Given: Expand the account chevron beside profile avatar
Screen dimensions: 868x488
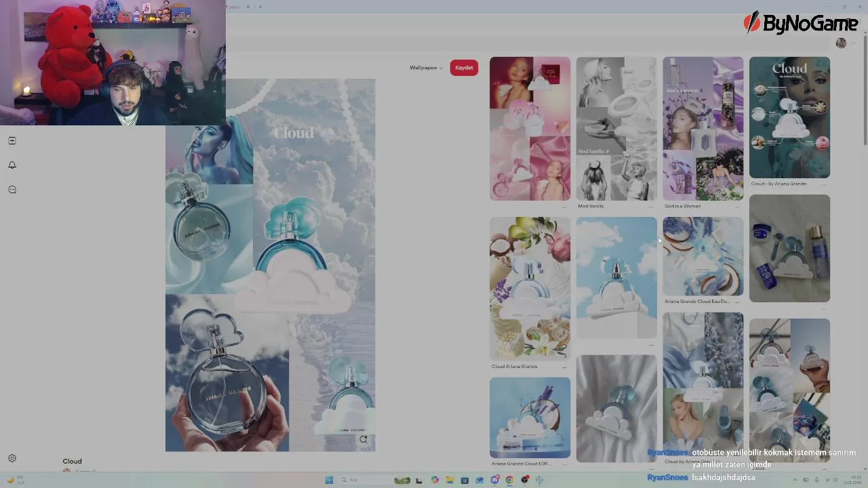Looking at the screenshot, I should [853, 43].
